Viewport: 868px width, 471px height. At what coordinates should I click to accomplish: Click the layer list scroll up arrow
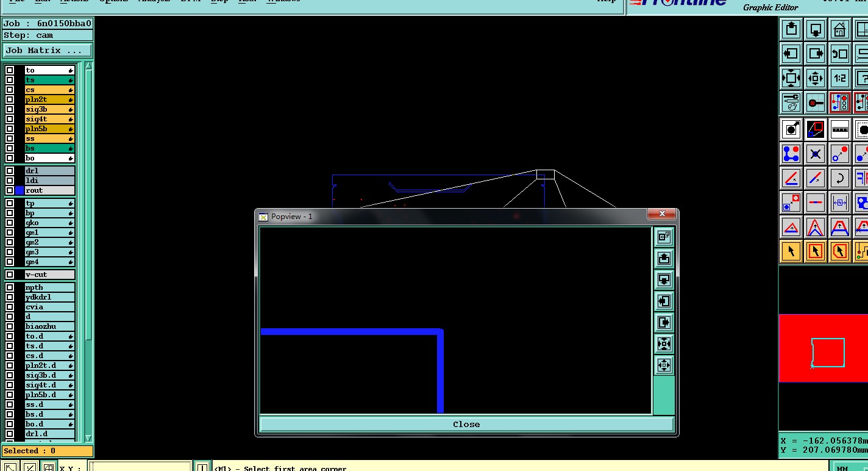click(x=88, y=66)
